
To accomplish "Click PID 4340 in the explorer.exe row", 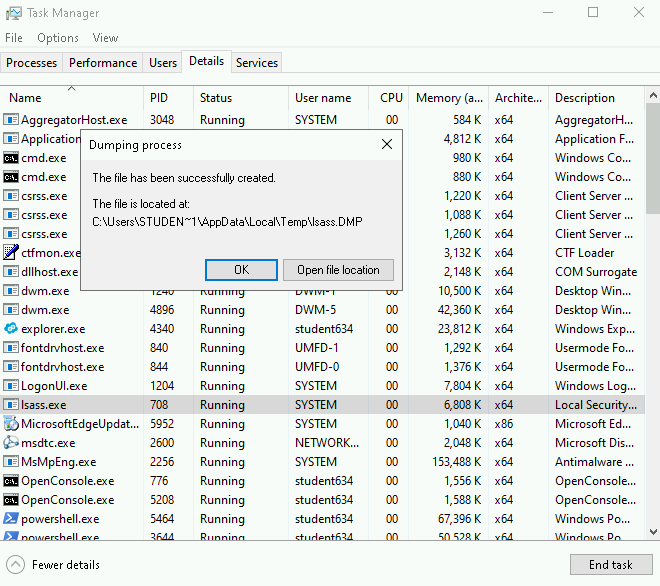I will 162,328.
